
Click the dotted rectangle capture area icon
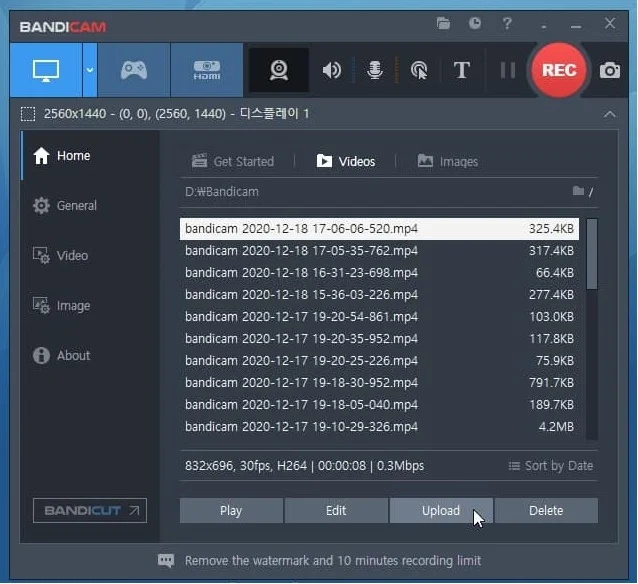[28, 114]
